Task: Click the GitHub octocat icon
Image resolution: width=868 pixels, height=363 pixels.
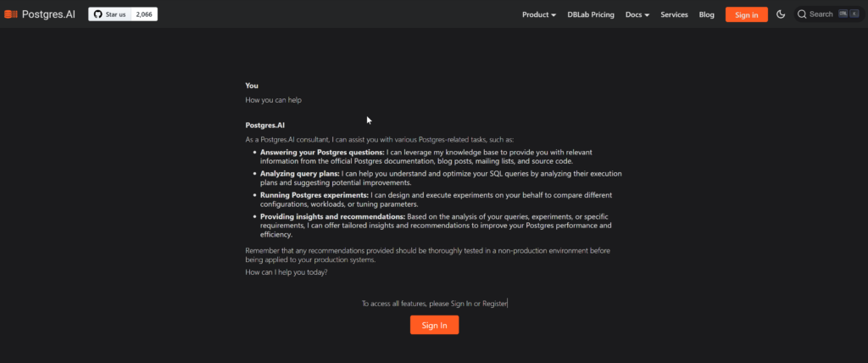Action: coord(97,14)
